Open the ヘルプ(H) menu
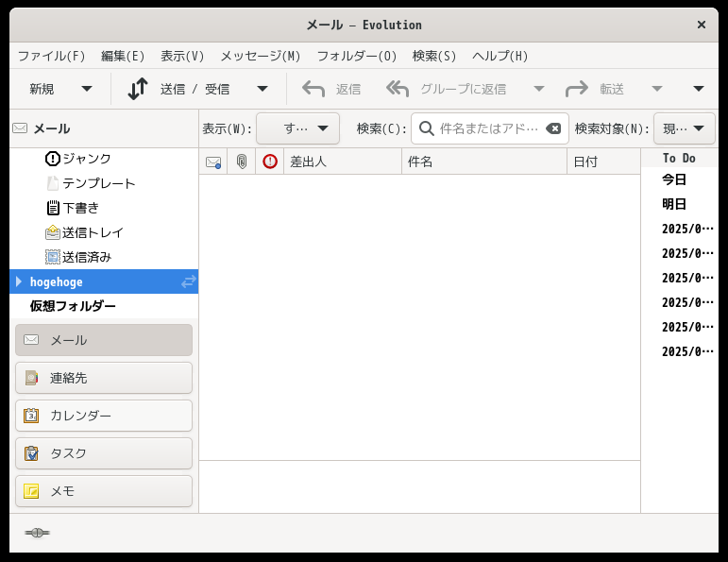Screen dimensions: 728x562 coord(500,57)
